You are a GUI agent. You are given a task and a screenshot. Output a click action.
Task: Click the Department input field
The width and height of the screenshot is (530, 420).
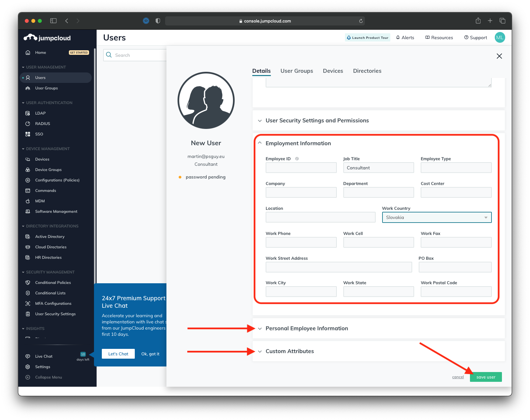click(x=379, y=193)
